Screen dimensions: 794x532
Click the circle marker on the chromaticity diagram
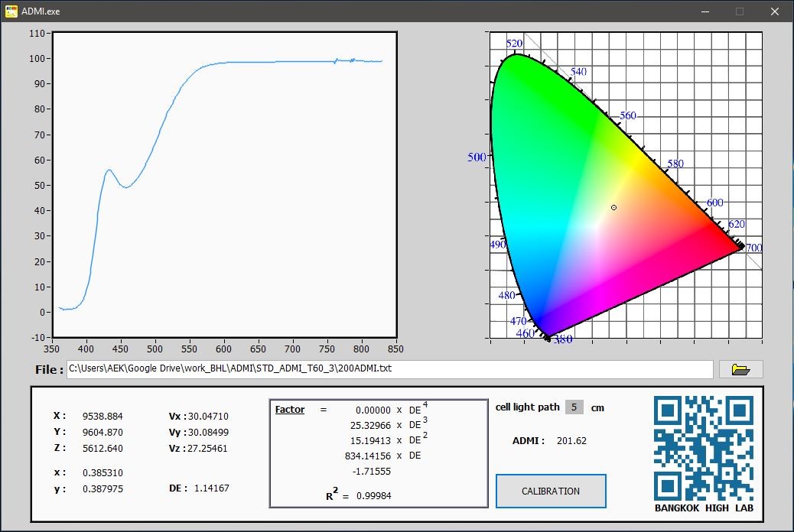[613, 207]
